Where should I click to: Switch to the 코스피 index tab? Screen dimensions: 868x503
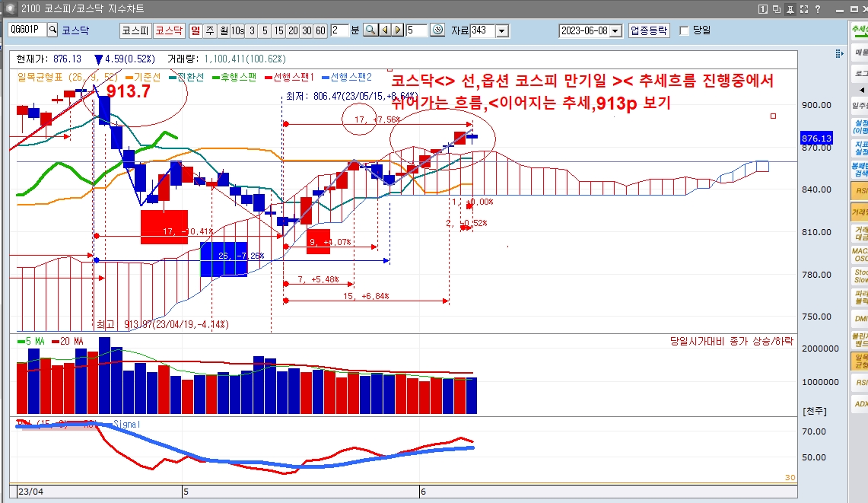135,30
